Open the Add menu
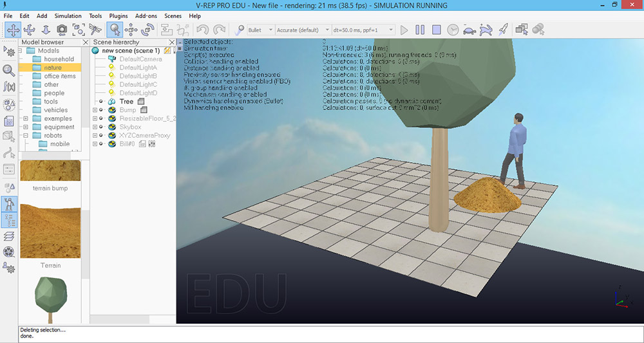This screenshot has height=343, width=644. coord(42,16)
